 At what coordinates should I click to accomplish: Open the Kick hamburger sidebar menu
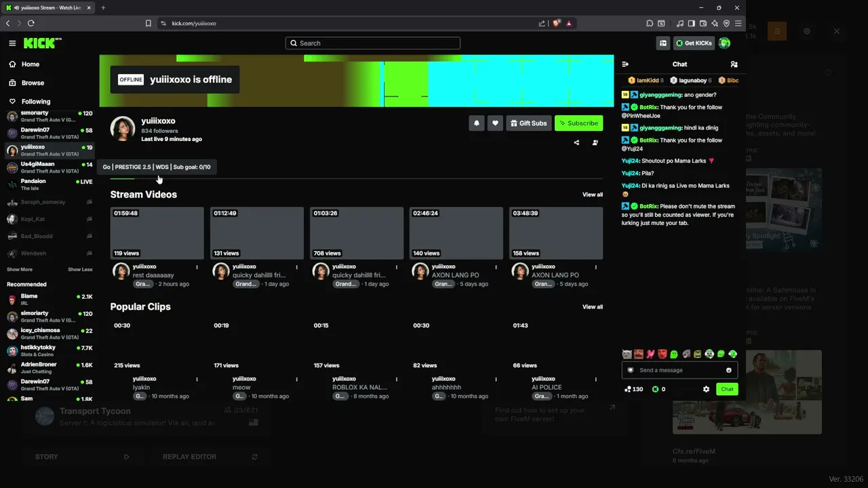12,43
